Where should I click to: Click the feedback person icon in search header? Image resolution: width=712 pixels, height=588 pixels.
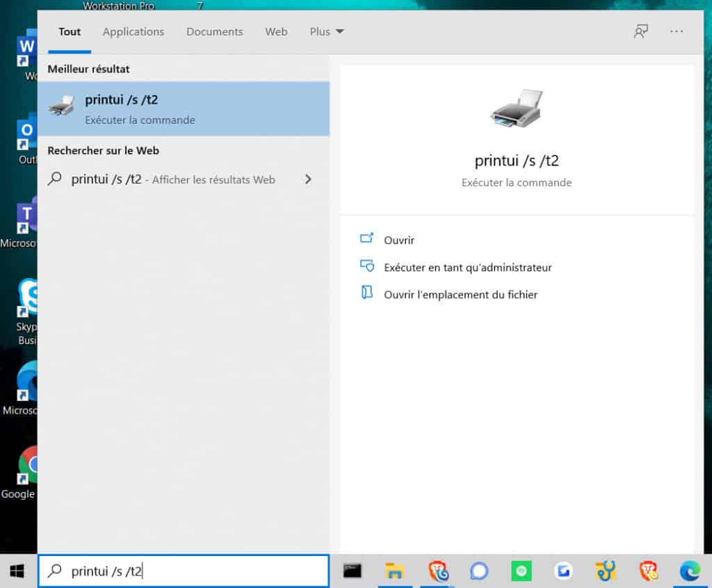pyautogui.click(x=640, y=31)
